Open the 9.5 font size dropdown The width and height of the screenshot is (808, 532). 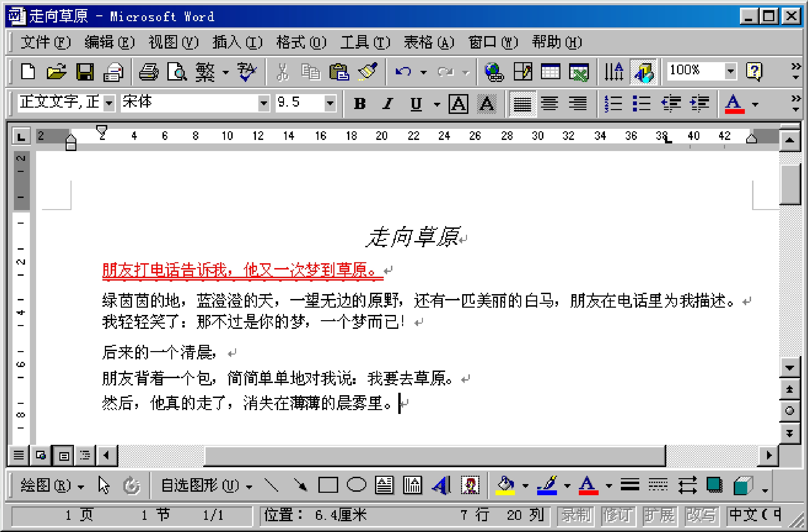coord(330,103)
